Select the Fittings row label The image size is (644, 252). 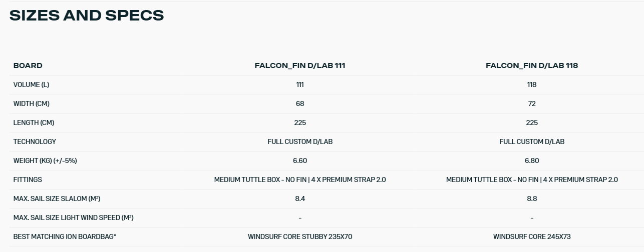tap(28, 179)
